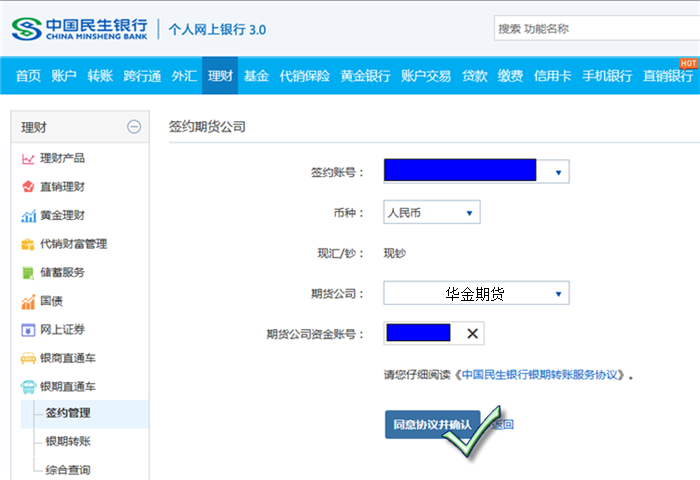Select 网上证券 in the sidebar

coord(62,330)
